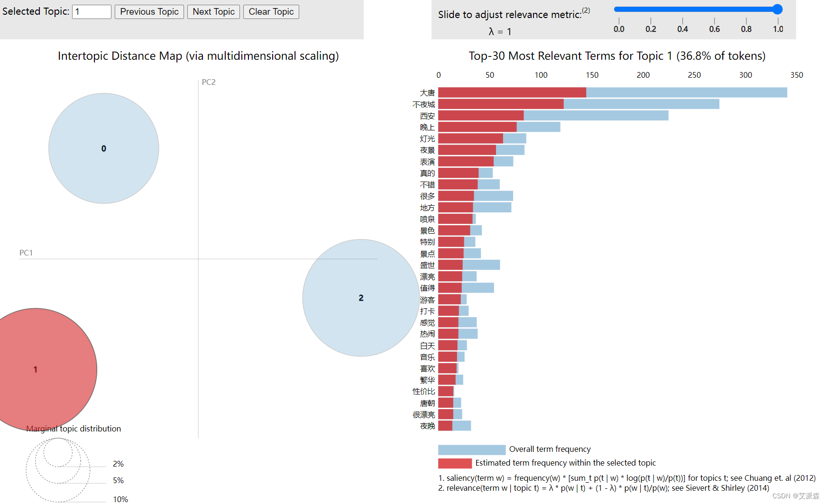Click the relevance metric slider handle

click(x=777, y=9)
